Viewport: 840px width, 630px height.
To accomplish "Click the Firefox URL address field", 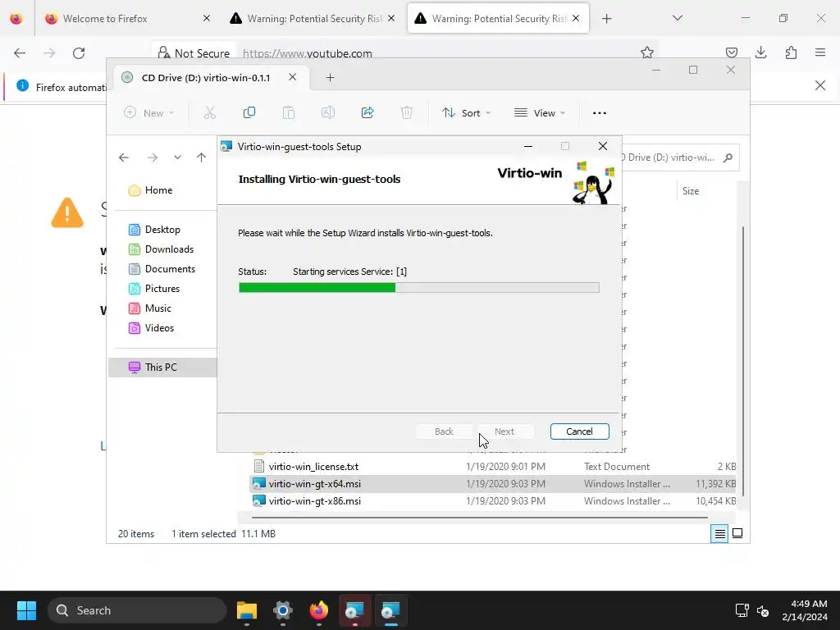I will click(x=436, y=53).
